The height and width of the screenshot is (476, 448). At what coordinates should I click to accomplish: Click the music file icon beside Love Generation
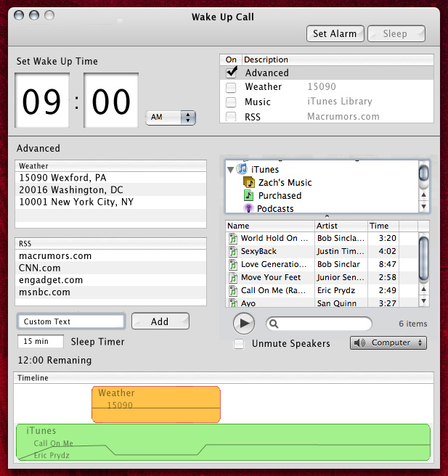click(233, 264)
